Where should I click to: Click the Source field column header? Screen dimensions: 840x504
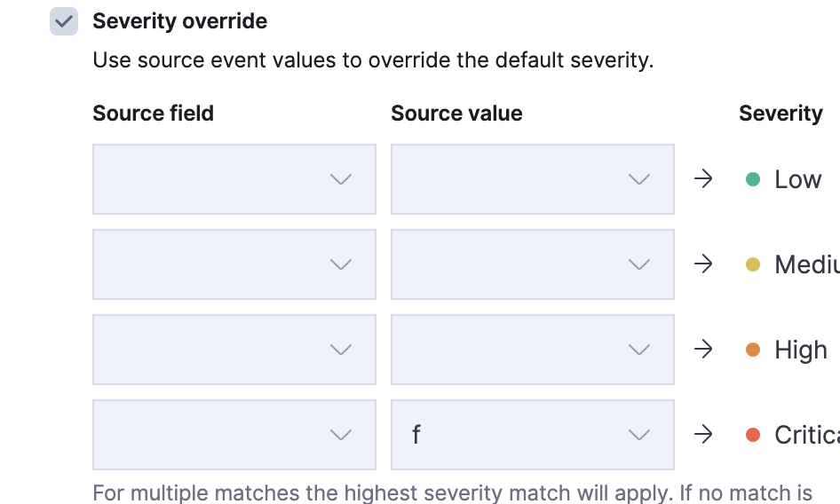click(153, 114)
